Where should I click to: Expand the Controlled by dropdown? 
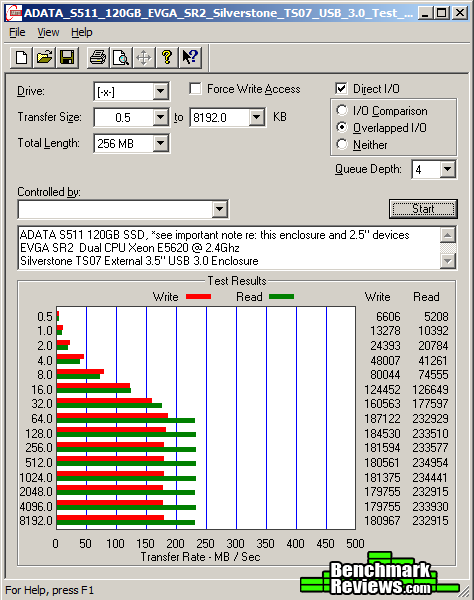tap(220, 209)
